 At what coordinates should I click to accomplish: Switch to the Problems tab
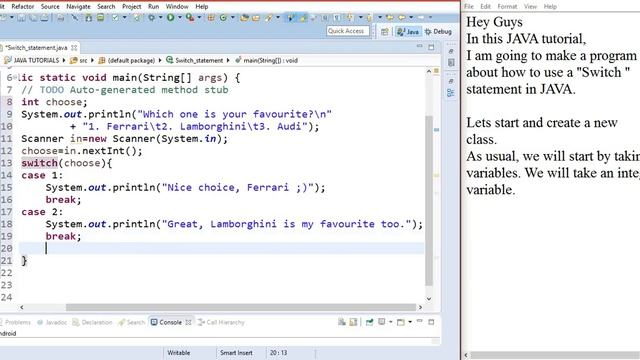[x=15, y=322]
